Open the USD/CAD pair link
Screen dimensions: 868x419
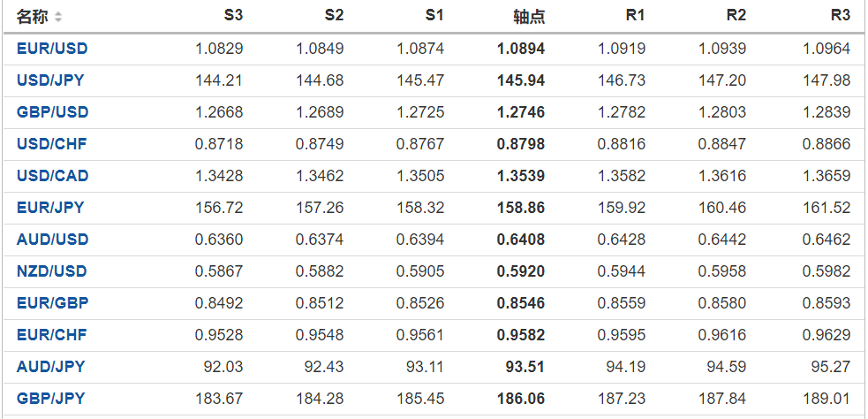[x=52, y=176]
